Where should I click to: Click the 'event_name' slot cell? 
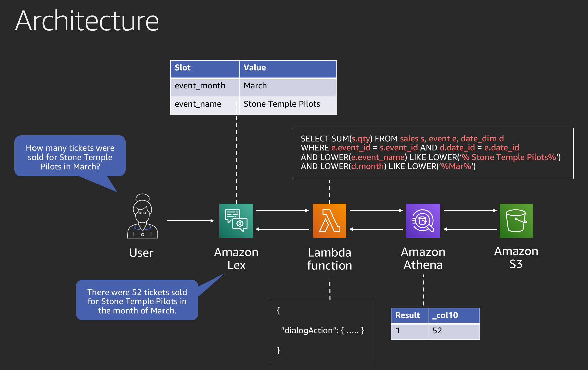205,106
